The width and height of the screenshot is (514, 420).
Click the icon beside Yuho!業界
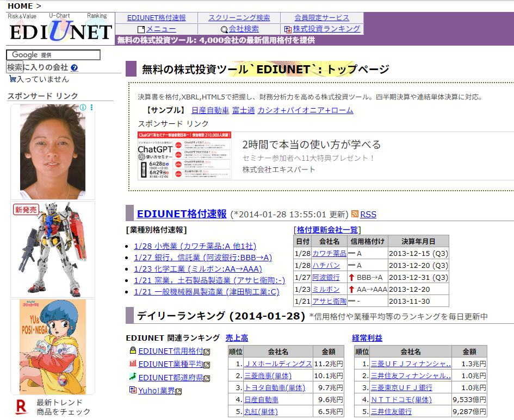(x=133, y=390)
